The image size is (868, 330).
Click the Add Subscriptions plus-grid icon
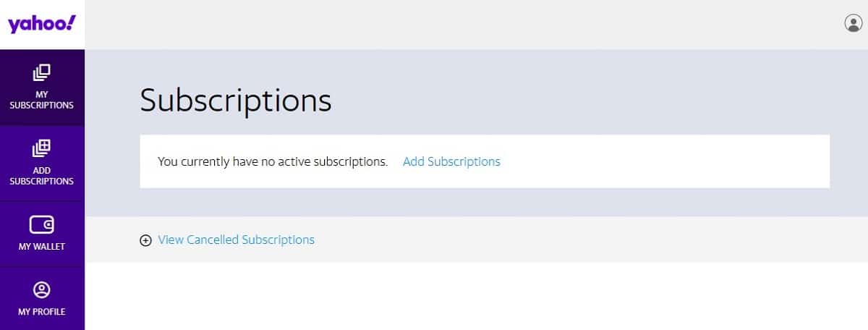click(42, 148)
